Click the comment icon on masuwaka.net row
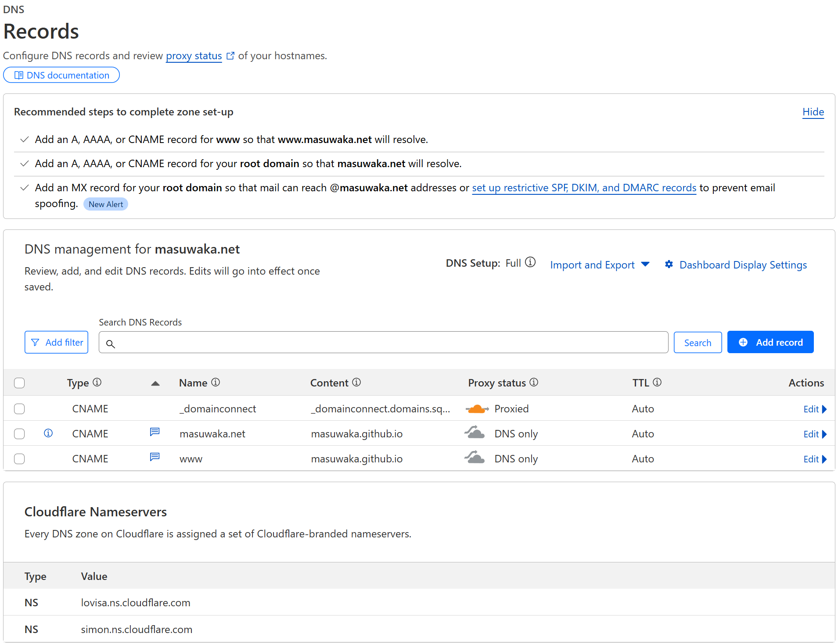The image size is (838, 644). [x=155, y=432]
